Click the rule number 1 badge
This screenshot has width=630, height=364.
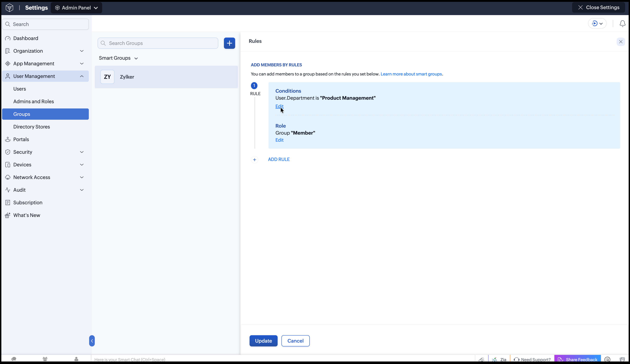point(254,85)
